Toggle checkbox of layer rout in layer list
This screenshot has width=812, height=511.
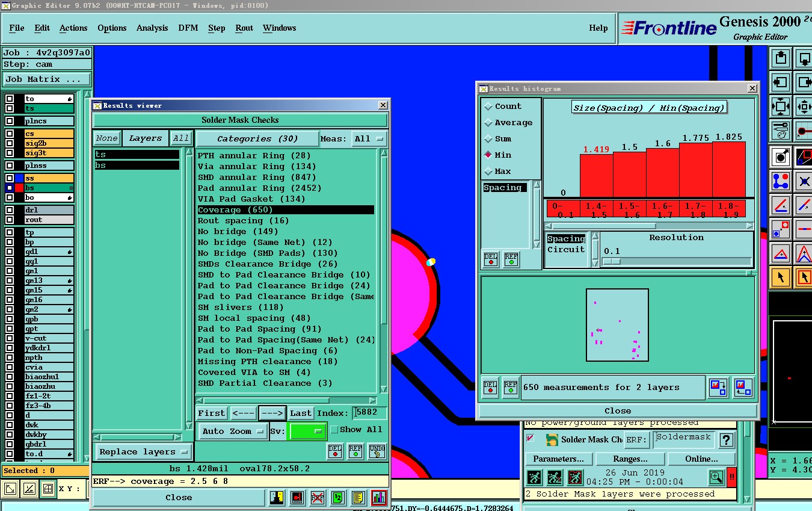(10, 220)
